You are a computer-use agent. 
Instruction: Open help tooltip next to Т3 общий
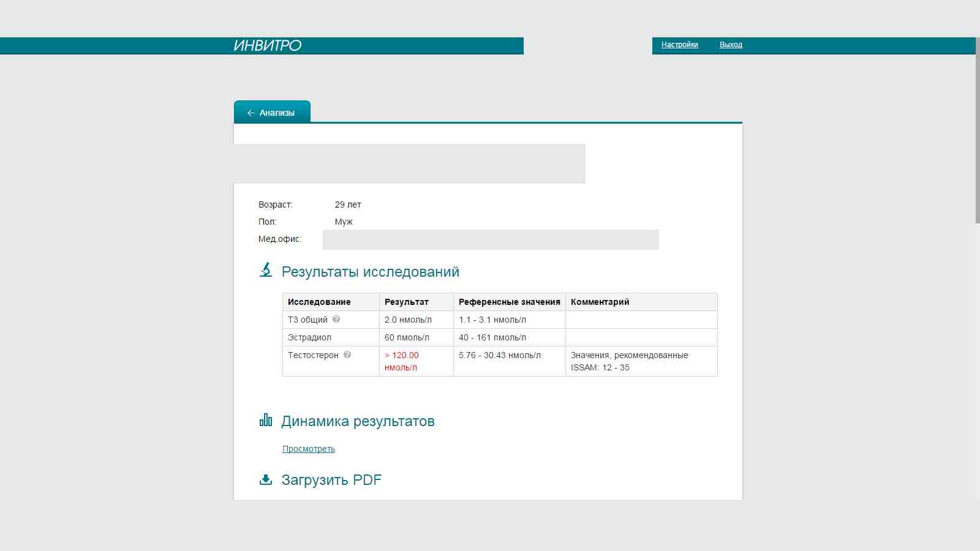tap(337, 319)
